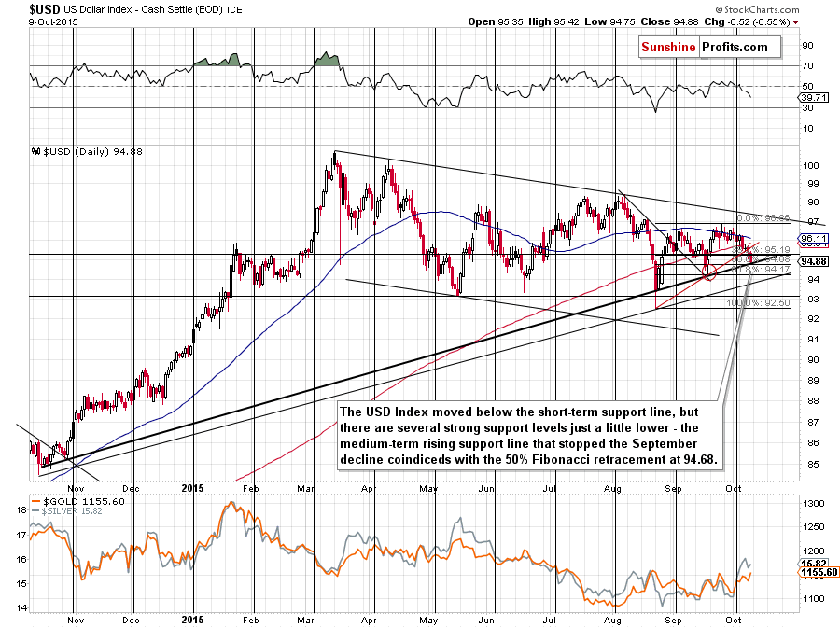
Task: Click the Fibonacci label 61.8%: 94.17
Action: [x=761, y=270]
